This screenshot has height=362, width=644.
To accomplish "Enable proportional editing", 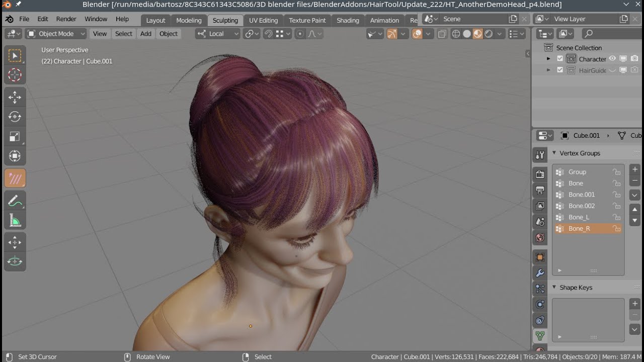I will coord(300,34).
